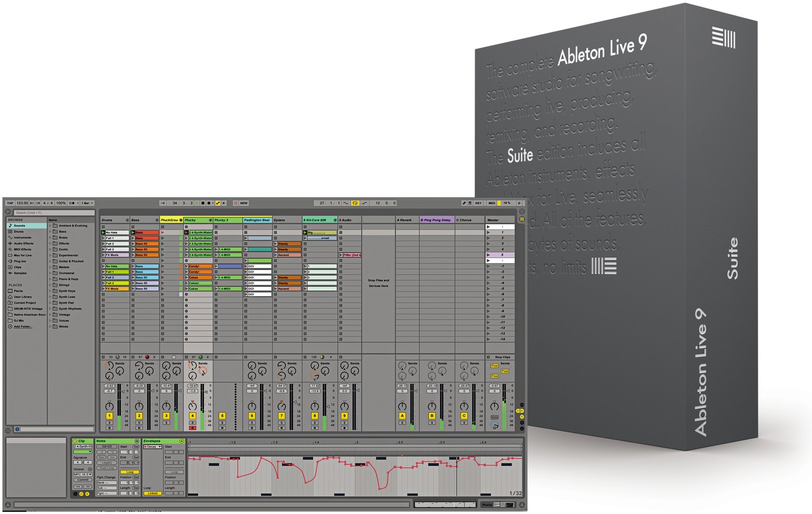This screenshot has width=812, height=514.
Task: Select Sounds in the browser categories
Action: click(x=26, y=225)
